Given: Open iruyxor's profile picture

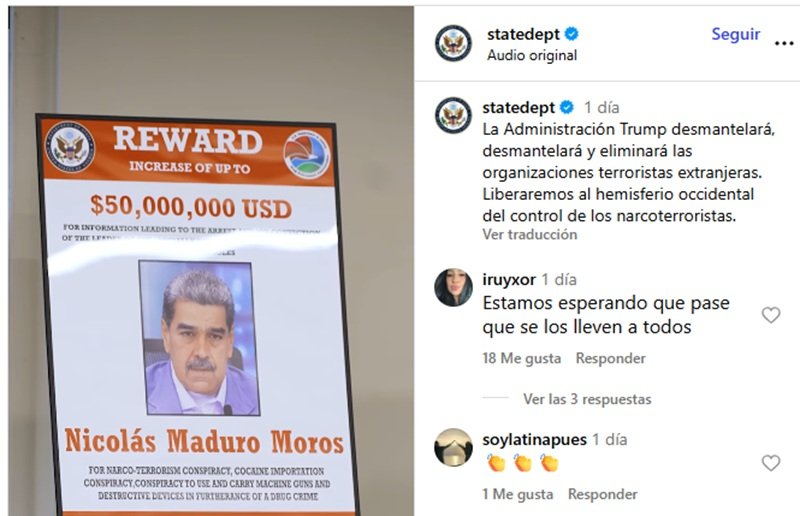Looking at the screenshot, I should tap(453, 287).
